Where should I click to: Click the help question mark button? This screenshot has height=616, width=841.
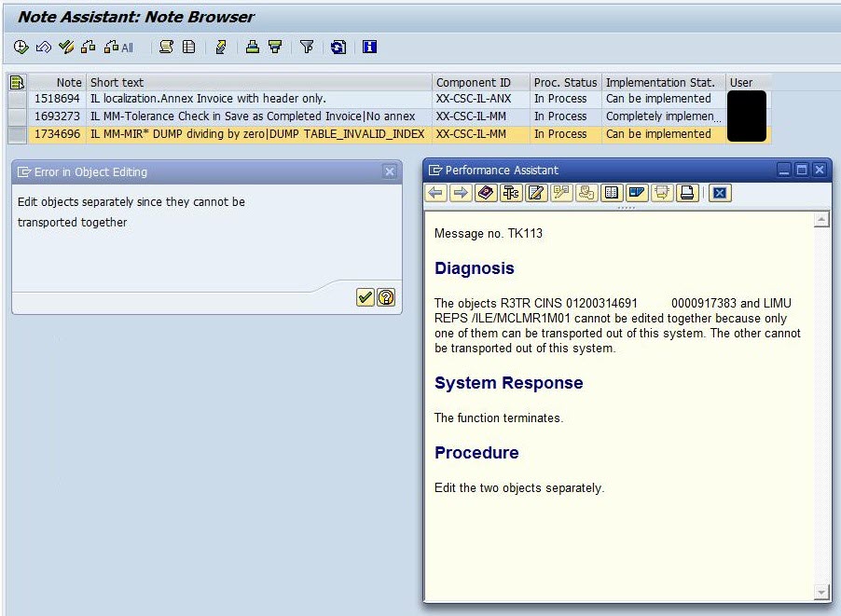coord(386,297)
